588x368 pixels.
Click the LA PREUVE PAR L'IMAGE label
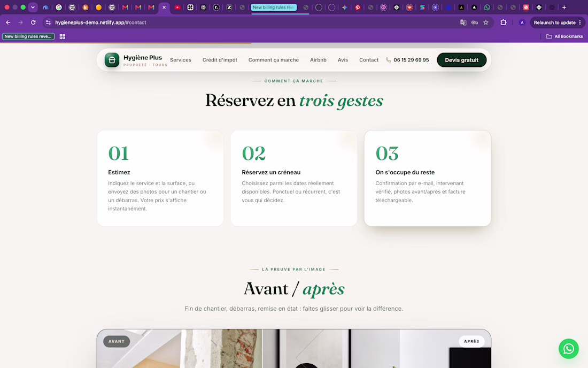coord(293,270)
